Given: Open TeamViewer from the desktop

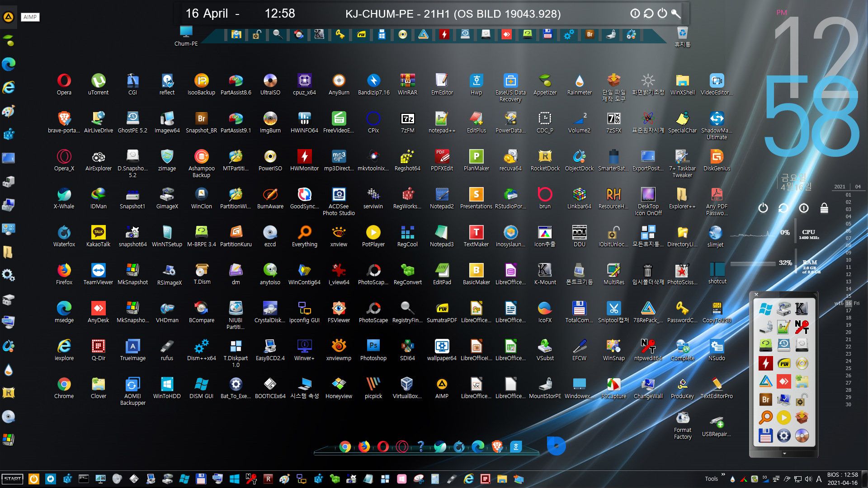Looking at the screenshot, I should (98, 274).
